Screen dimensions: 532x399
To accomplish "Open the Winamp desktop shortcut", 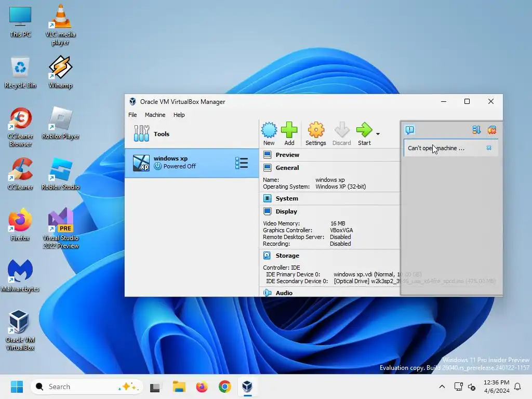I will (x=60, y=72).
